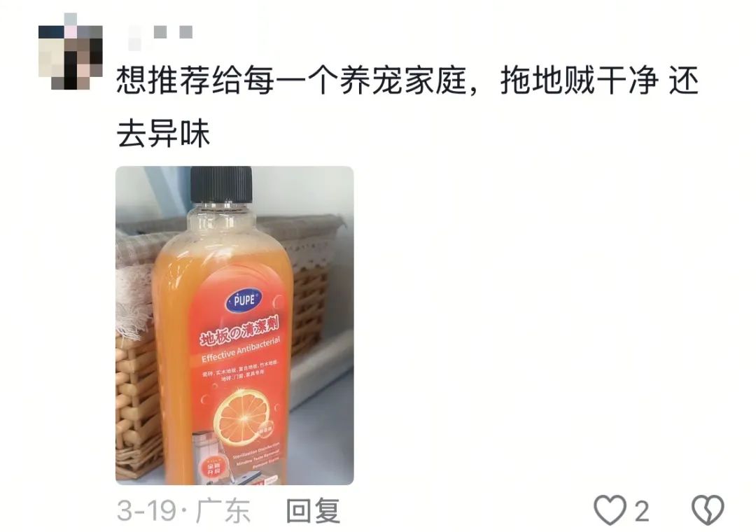This screenshot has height=532, width=756.
Task: Open the attached floor cleaner bottle photo
Action: coord(234,325)
